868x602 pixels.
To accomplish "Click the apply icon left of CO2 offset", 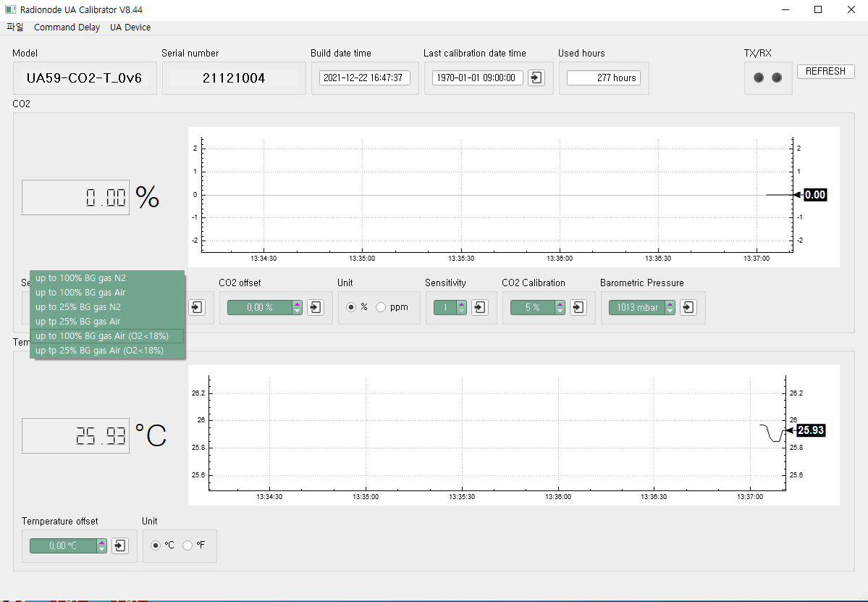I will (196, 307).
